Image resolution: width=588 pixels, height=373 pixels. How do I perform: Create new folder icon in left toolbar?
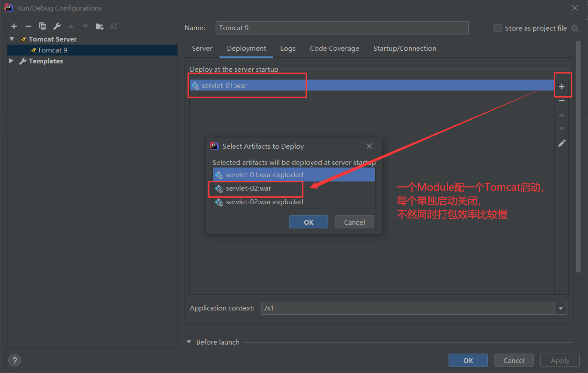point(100,26)
